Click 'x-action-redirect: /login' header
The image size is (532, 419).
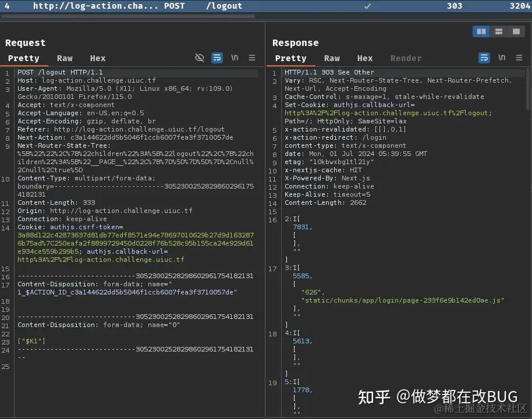tap(335, 137)
